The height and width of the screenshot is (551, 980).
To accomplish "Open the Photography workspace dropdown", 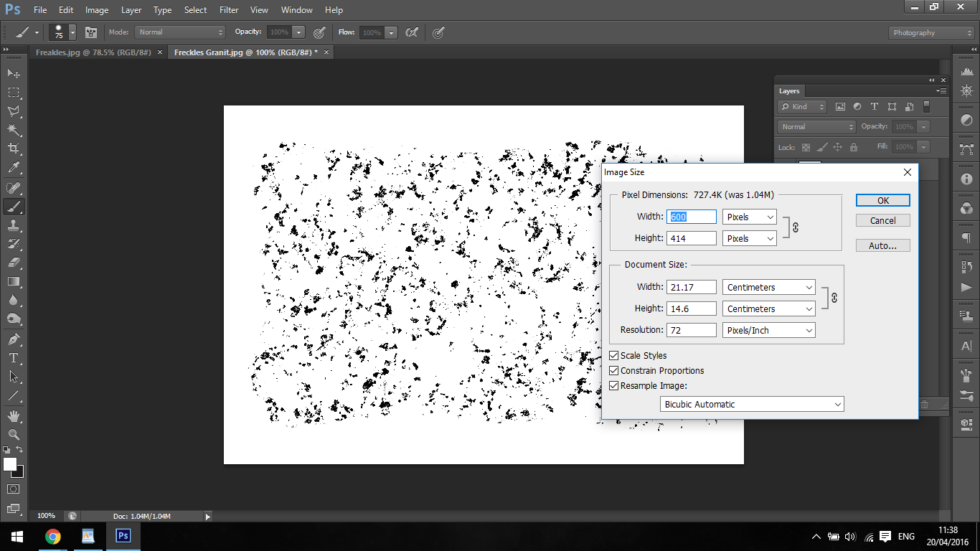I will tap(931, 32).
